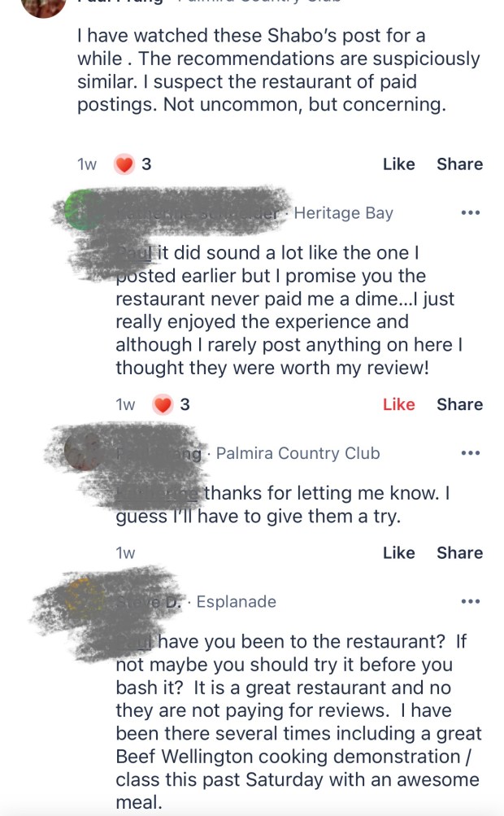Open more options for Heritage Bay comment

point(470,213)
